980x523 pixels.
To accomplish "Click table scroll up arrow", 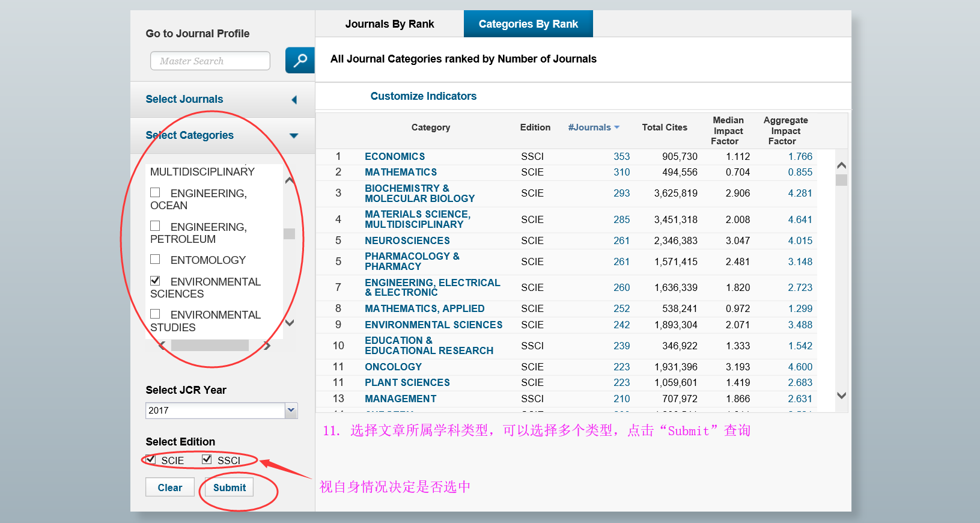I will coord(842,165).
